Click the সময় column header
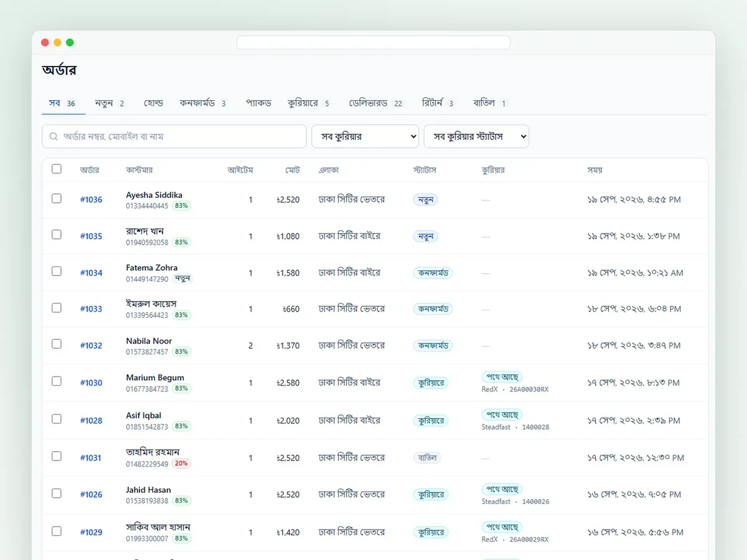The image size is (747, 560). 594,169
